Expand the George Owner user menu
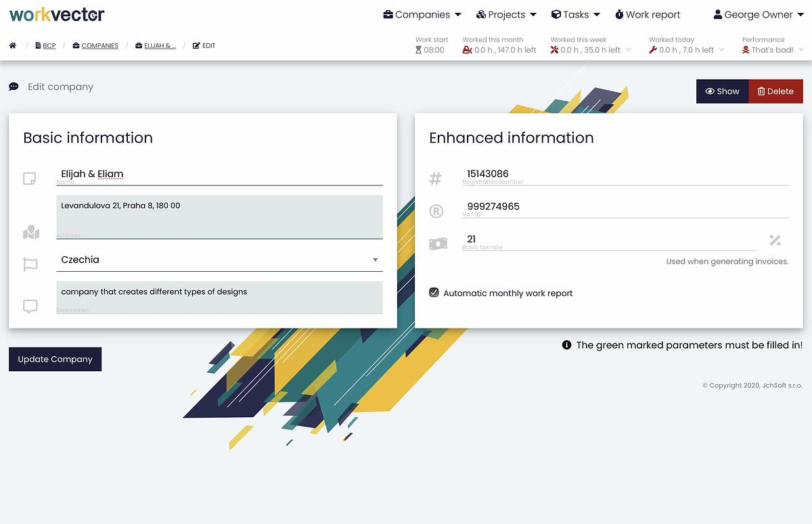The image size is (812, 524). pos(758,15)
